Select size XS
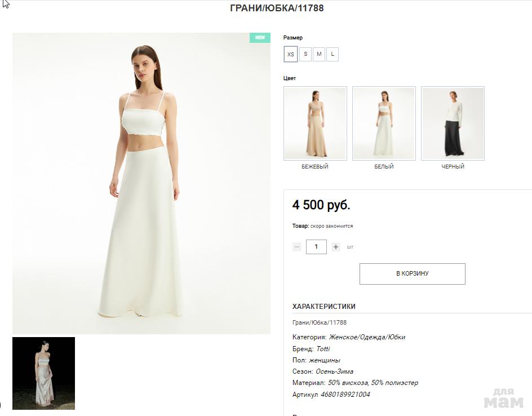 [x=291, y=54]
